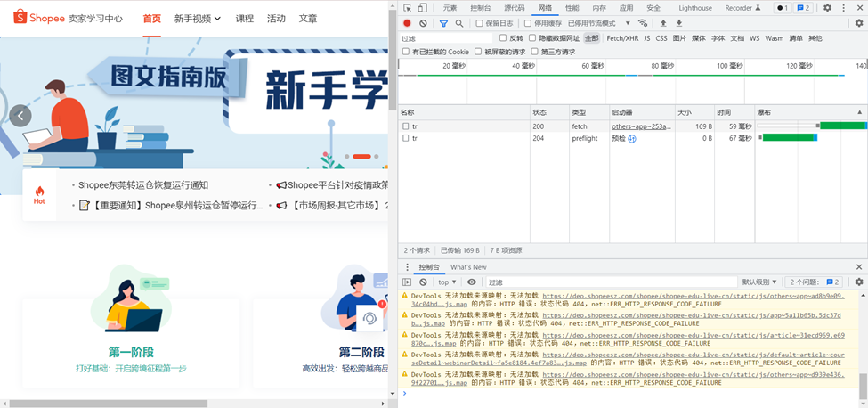Focus the console 过滤 filter input
This screenshot has height=408, width=868.
(x=612, y=282)
